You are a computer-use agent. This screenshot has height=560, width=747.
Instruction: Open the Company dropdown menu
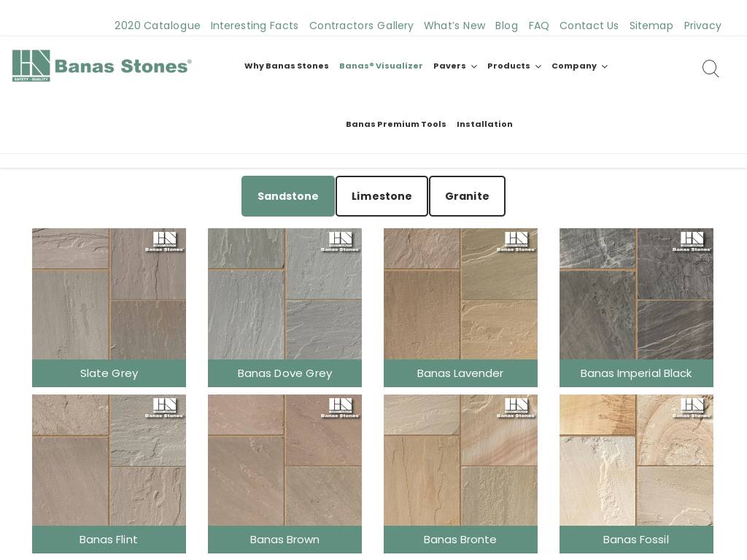point(579,66)
